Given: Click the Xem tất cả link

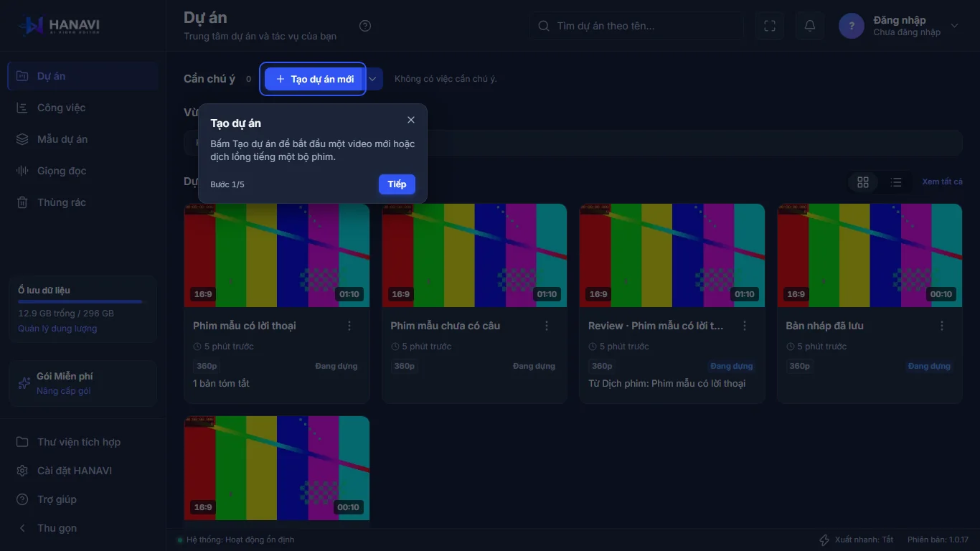Looking at the screenshot, I should [942, 182].
